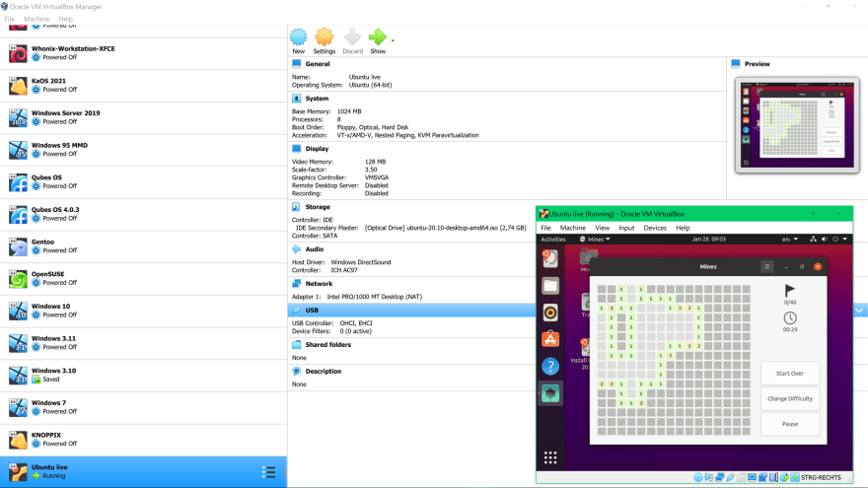
Task: Expand the blue chevron beside the USB row
Action: (859, 311)
